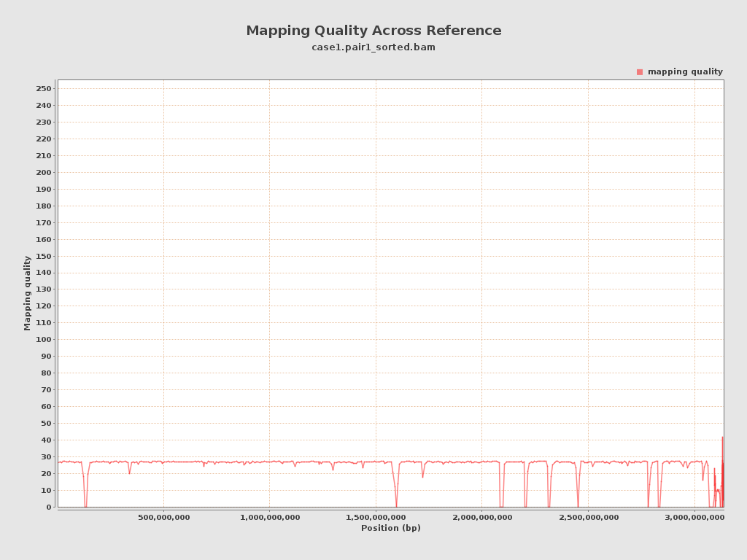Click the y-axis tick label 100
747x560 pixels.
coord(43,340)
